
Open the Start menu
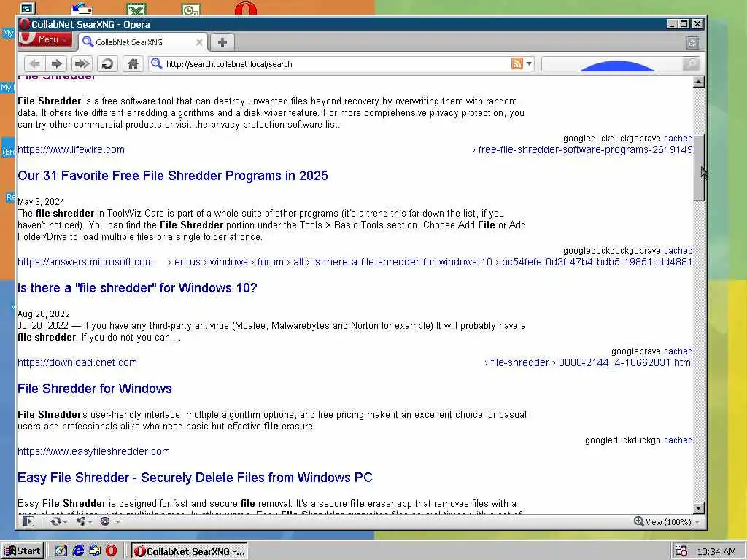23,551
